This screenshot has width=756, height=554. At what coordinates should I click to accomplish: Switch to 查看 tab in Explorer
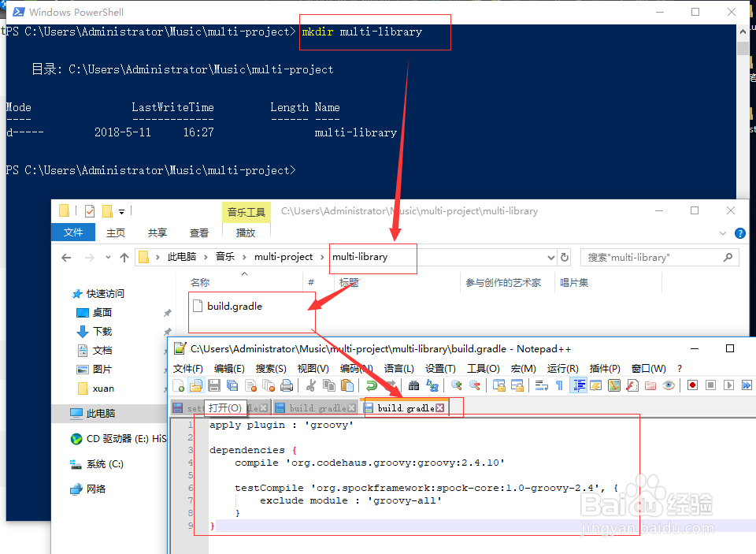(199, 232)
